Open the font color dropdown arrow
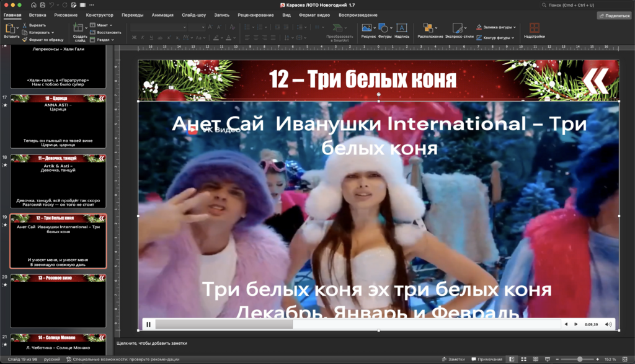The image size is (635, 364). point(234,38)
